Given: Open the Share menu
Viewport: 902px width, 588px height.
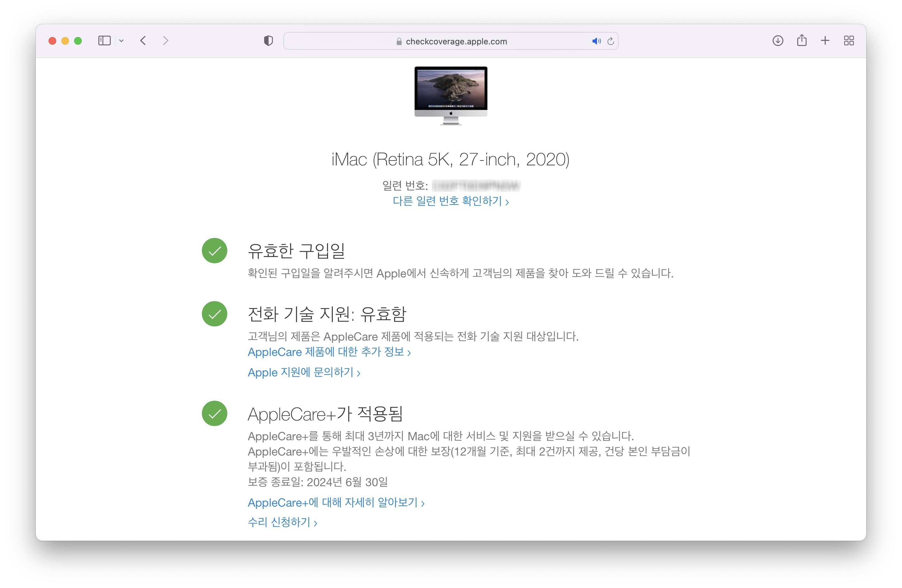Looking at the screenshot, I should (802, 41).
